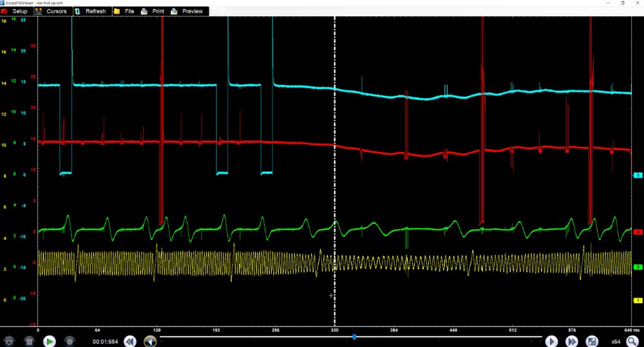
Task: Open the File menu
Action: pos(124,12)
